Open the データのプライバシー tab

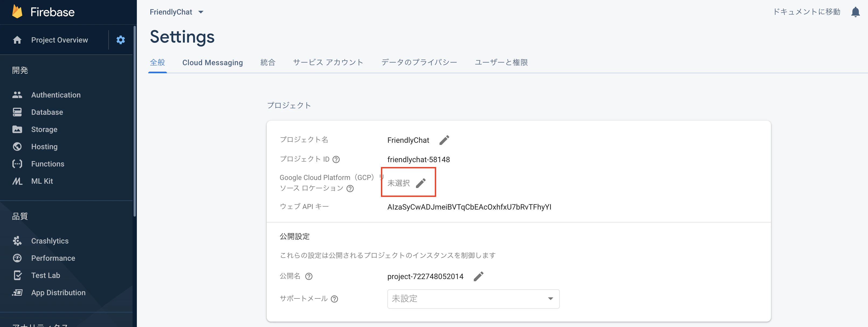click(x=419, y=62)
